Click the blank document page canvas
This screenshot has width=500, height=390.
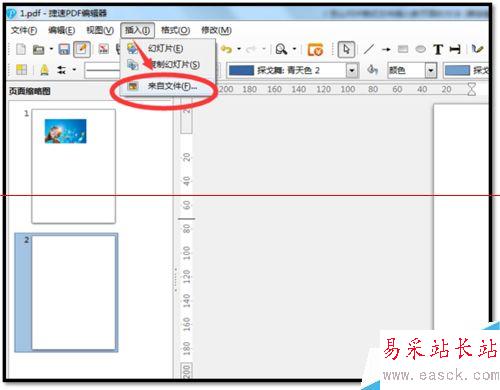(461, 217)
